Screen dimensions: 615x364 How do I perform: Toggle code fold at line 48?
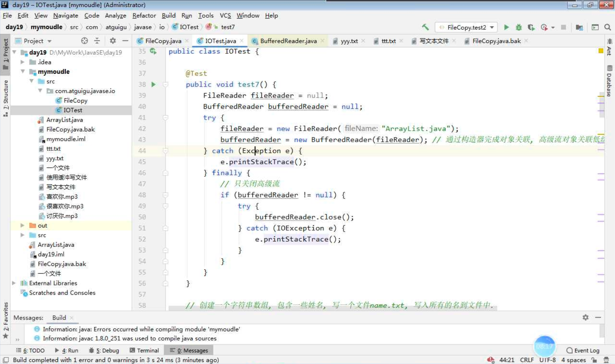point(165,195)
